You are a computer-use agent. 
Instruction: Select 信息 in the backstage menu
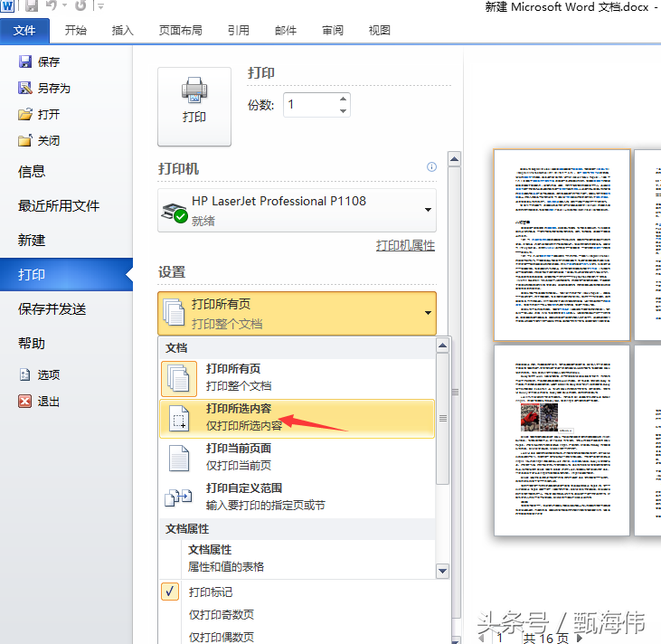tap(32, 172)
